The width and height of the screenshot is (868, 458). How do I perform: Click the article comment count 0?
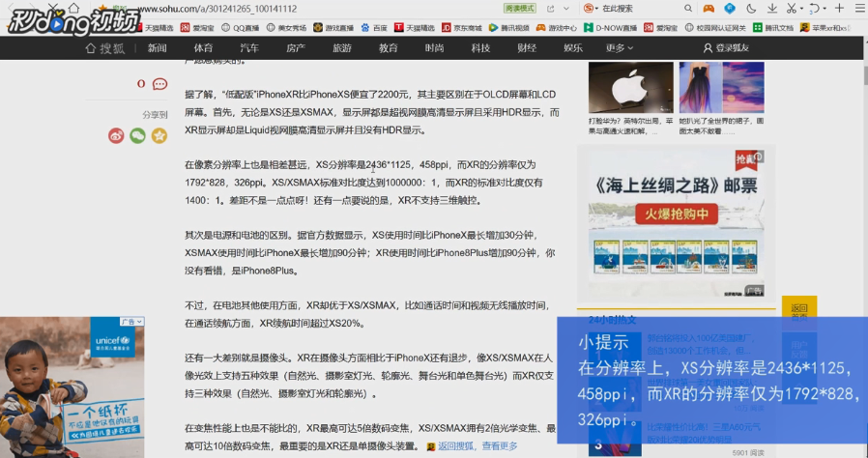pos(141,83)
